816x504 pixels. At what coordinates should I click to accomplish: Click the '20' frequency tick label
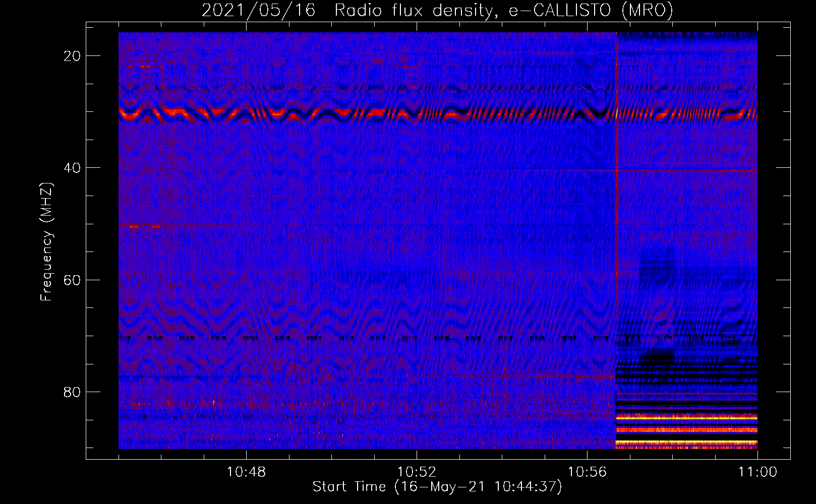click(72, 56)
